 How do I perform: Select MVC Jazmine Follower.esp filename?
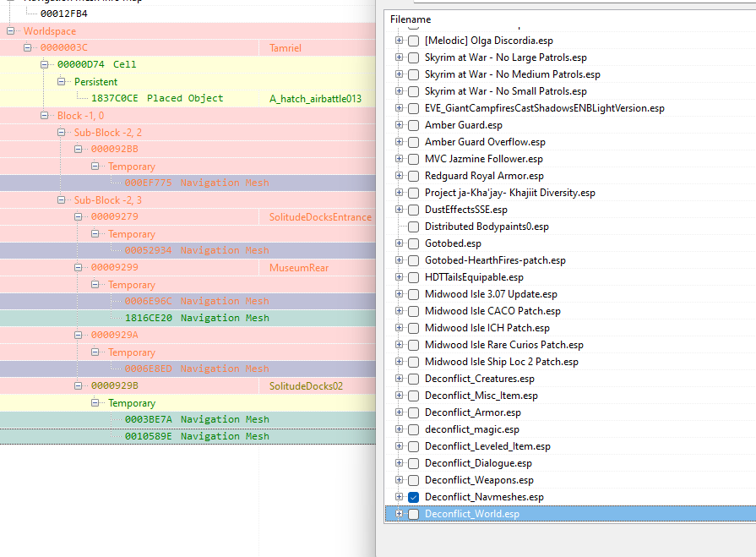(x=484, y=159)
